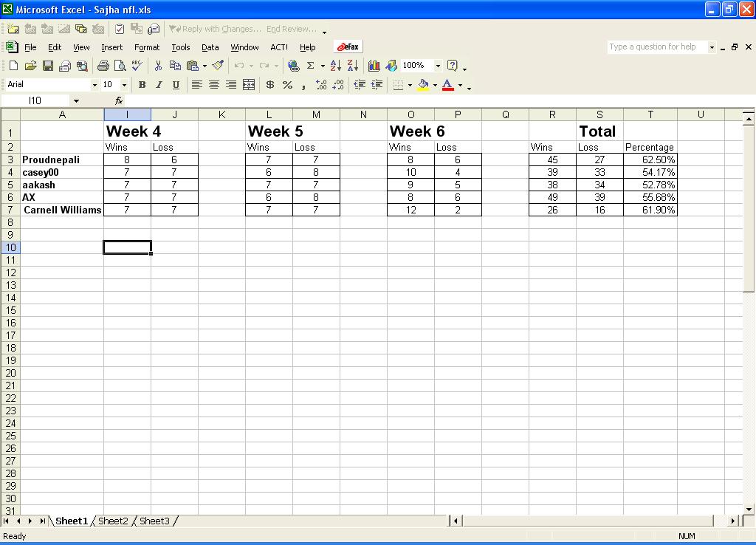Viewport: 756px width, 545px height.
Task: Open the Print Preview tool
Action: [120, 66]
